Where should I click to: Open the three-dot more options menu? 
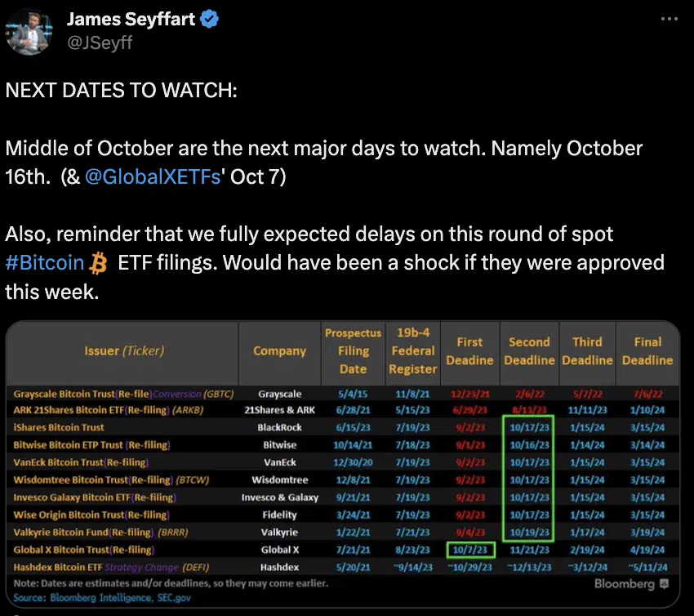[669, 19]
